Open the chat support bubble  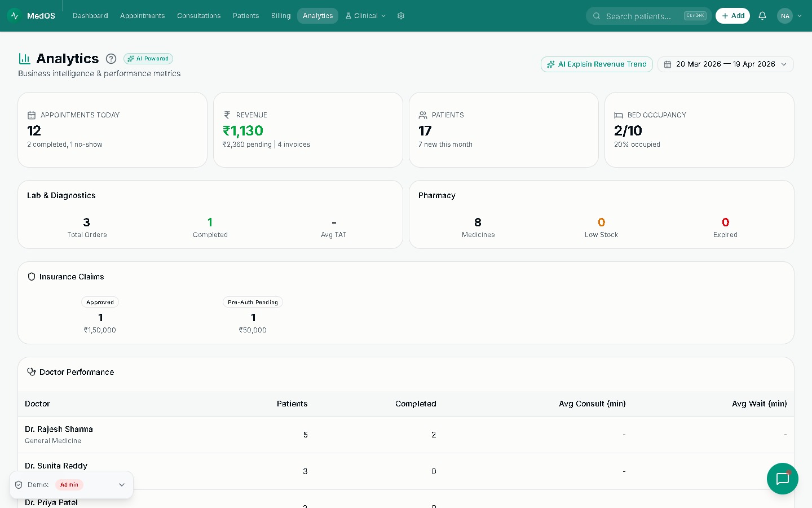[783, 479]
